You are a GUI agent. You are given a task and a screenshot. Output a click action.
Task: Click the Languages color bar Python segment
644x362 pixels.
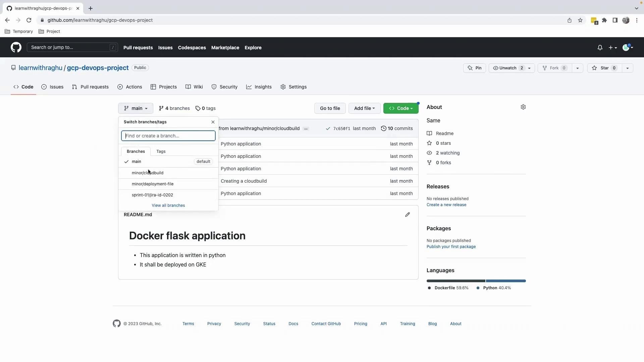click(x=505, y=281)
